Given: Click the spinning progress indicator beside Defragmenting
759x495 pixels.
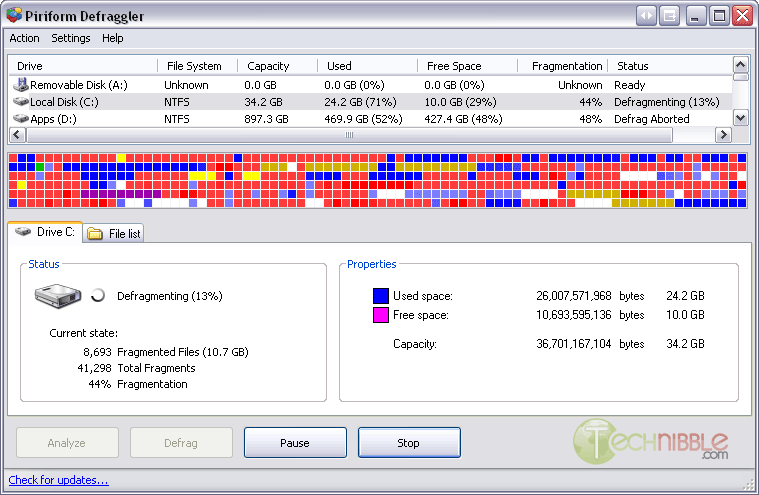Looking at the screenshot, I should pyautogui.click(x=98, y=295).
